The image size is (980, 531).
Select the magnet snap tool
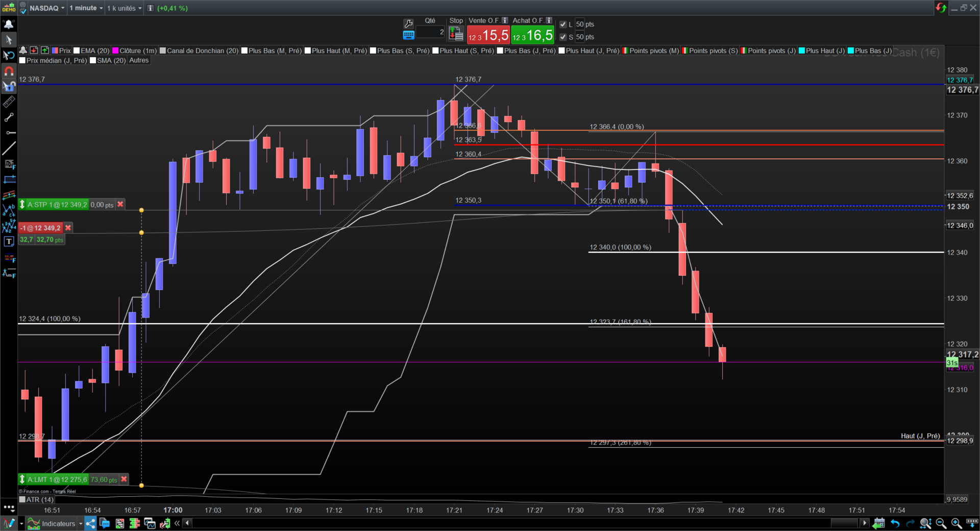click(9, 71)
